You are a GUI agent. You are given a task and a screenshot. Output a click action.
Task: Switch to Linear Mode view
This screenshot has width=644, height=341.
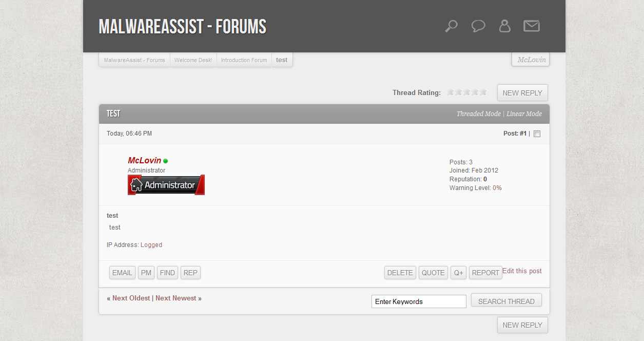click(x=524, y=114)
